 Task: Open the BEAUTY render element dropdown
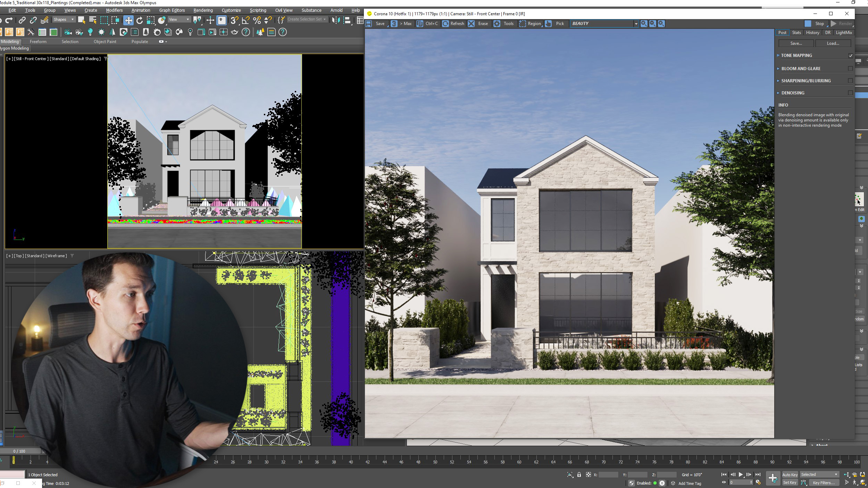point(636,23)
